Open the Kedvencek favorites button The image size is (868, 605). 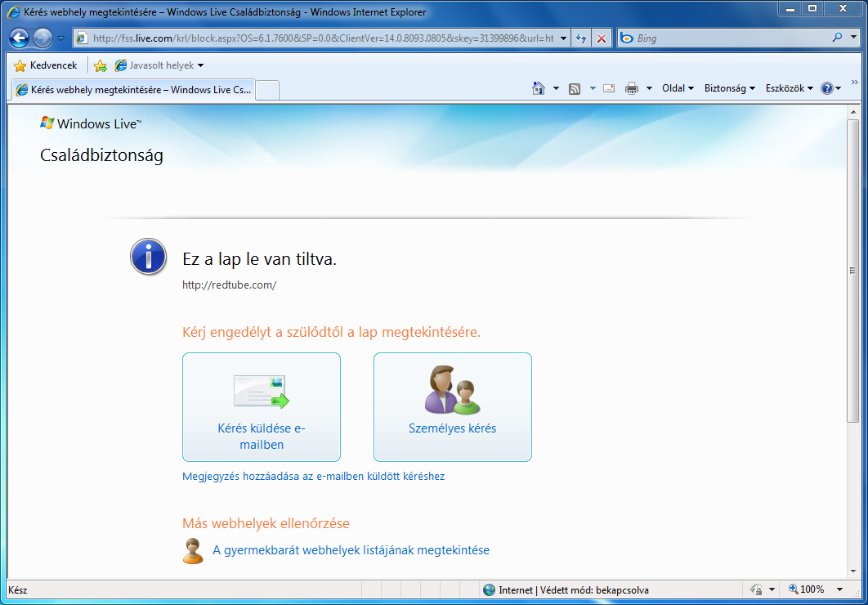(46, 65)
